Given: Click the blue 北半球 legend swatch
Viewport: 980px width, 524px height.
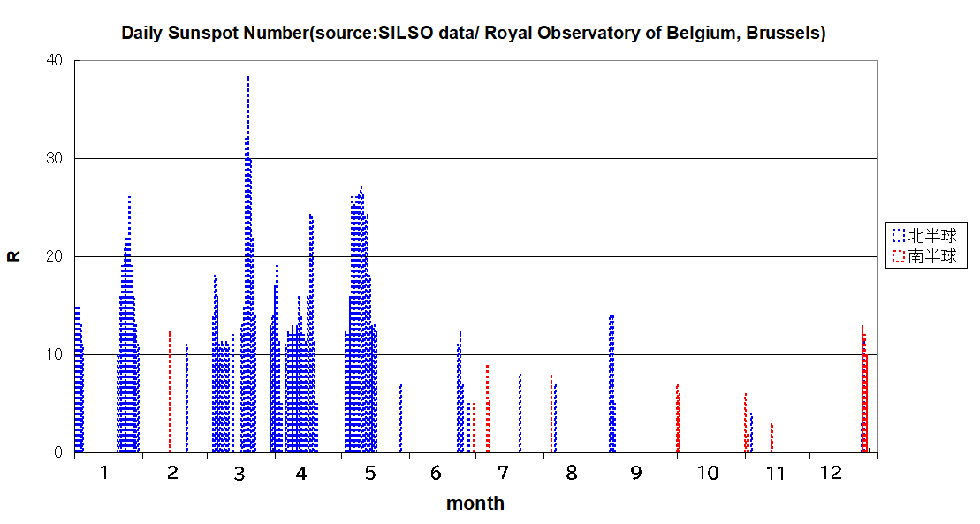Looking at the screenshot, I should 900,235.
